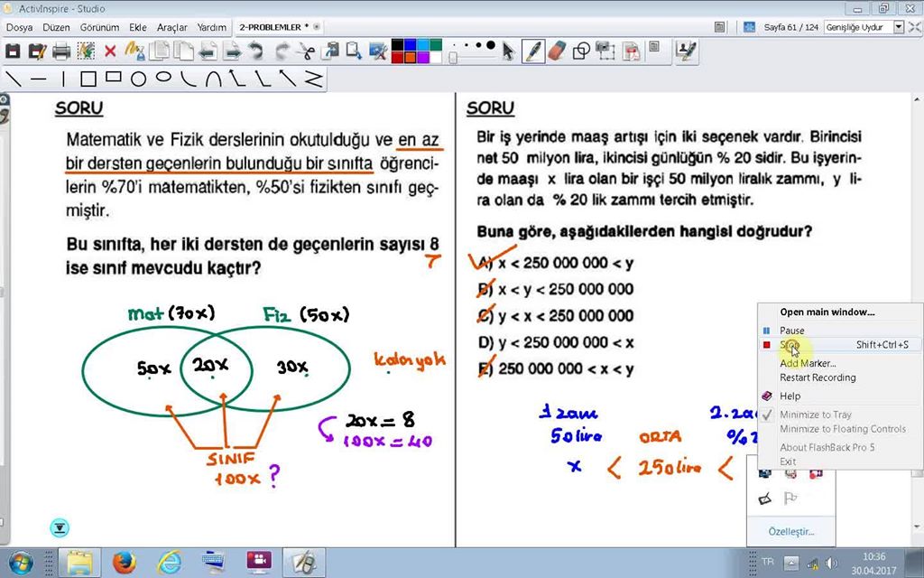The height and width of the screenshot is (578, 924).
Task: Select the largest pen width dot
Action: [x=490, y=45]
